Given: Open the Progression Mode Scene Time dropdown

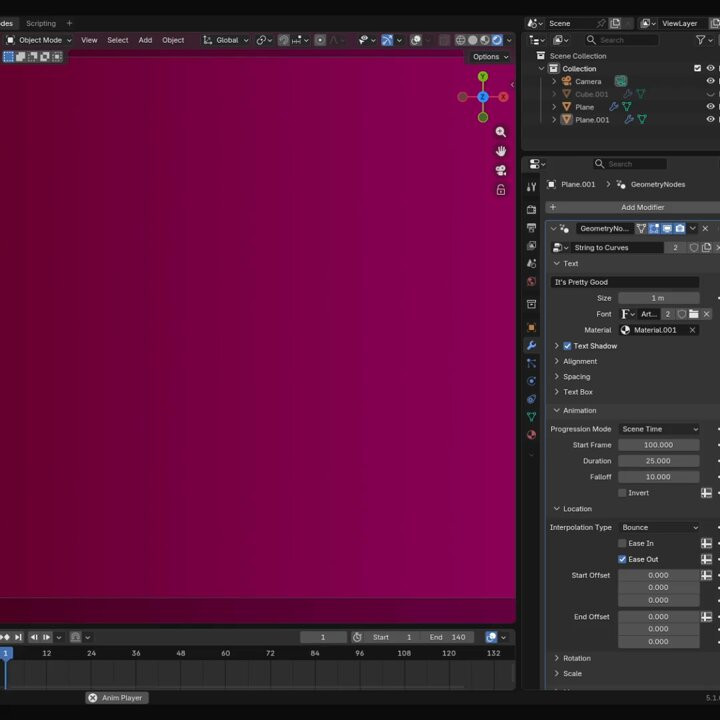Looking at the screenshot, I should [x=658, y=429].
